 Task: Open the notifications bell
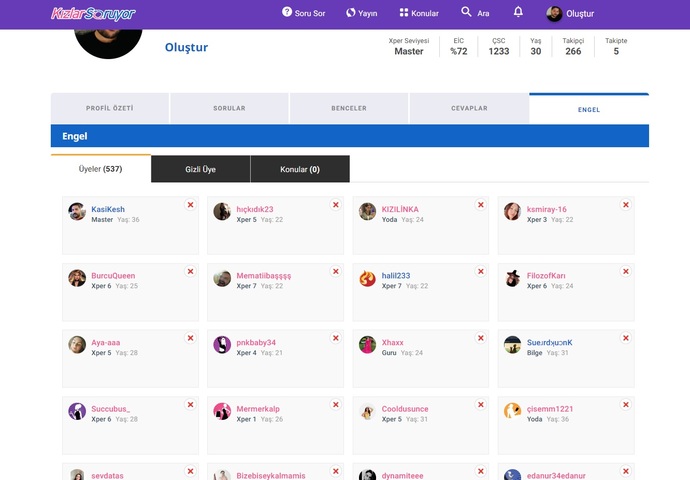pyautogui.click(x=518, y=12)
